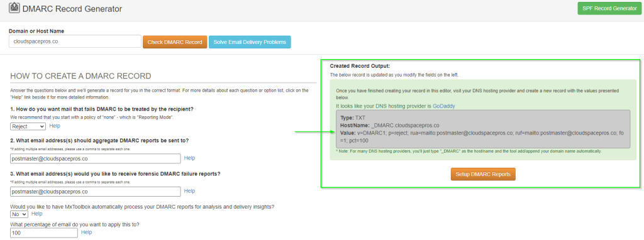
Task: Open the Reject policy dropdown
Action: pos(28,126)
